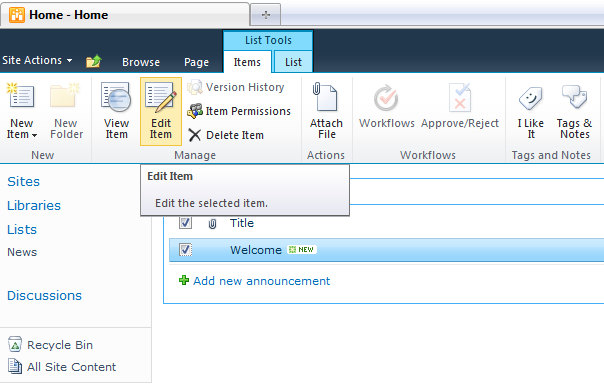Click the green plus add icon
Viewport: 604px width, 385px height.
tap(184, 280)
